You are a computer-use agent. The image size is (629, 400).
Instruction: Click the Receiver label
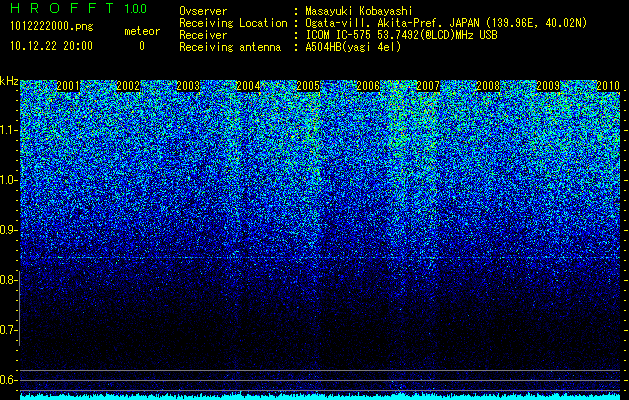pyautogui.click(x=203, y=35)
